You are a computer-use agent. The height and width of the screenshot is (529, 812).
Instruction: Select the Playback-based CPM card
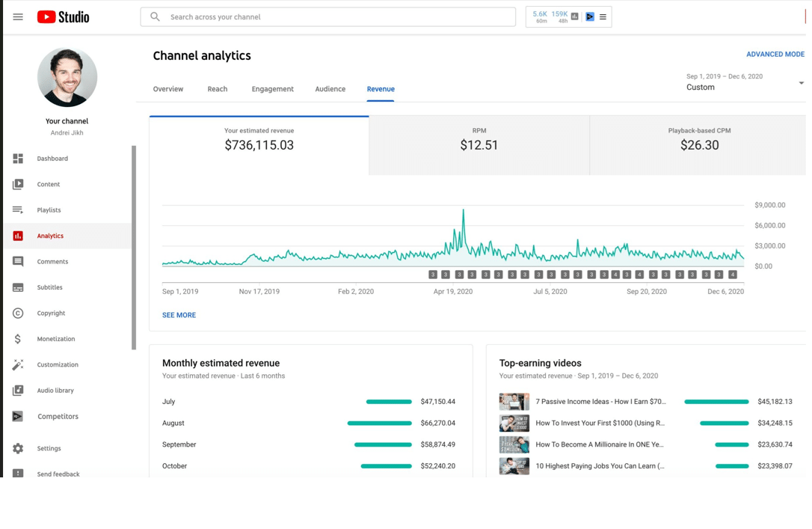tap(698, 145)
